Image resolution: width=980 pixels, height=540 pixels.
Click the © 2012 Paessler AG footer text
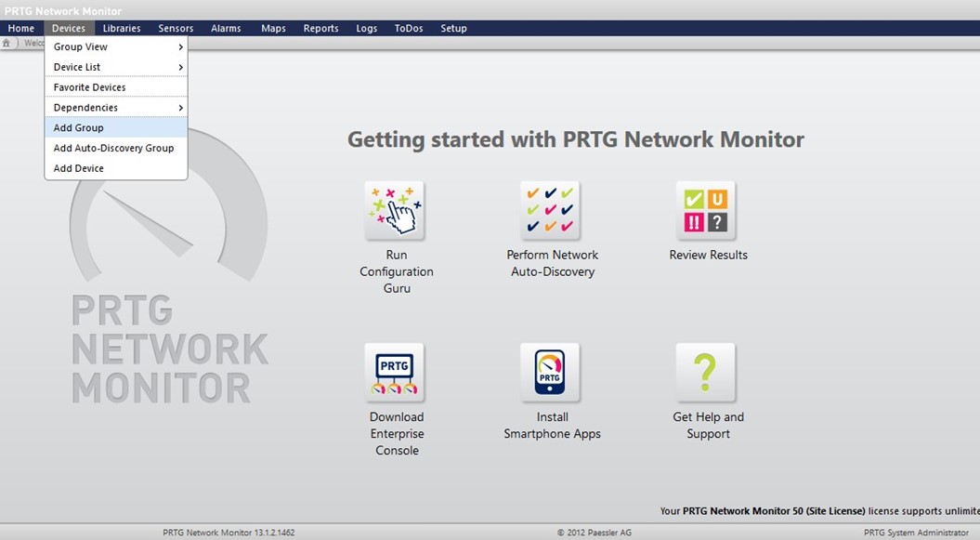tap(595, 533)
